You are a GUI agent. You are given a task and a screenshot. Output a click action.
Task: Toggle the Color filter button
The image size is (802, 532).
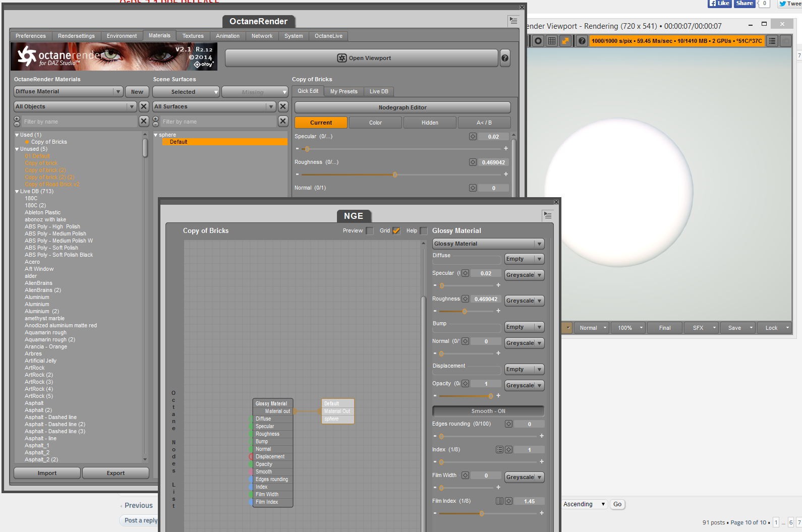click(376, 123)
